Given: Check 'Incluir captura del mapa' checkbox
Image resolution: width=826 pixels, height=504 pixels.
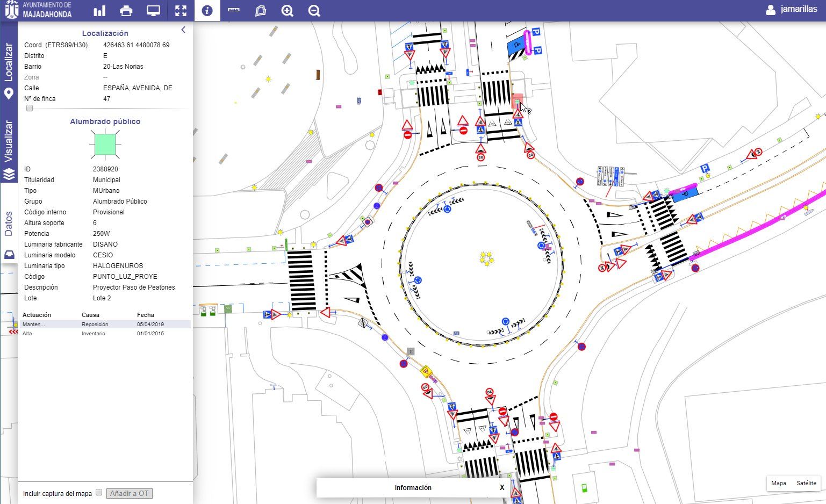Looking at the screenshot, I should (99, 493).
